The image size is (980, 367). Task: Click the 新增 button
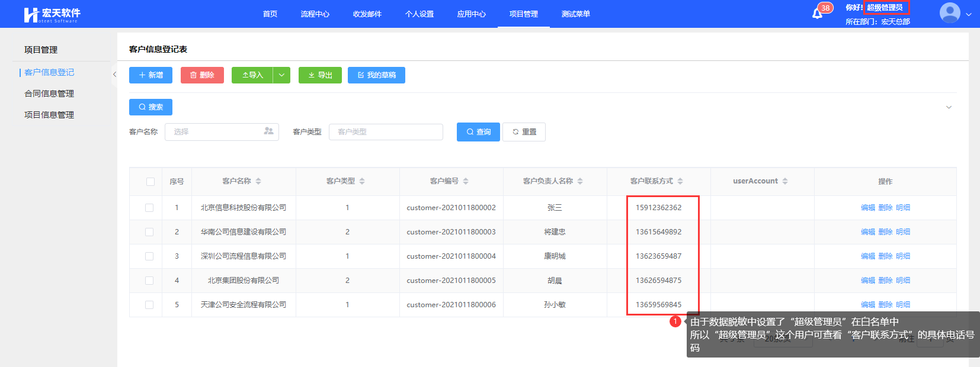tap(150, 75)
